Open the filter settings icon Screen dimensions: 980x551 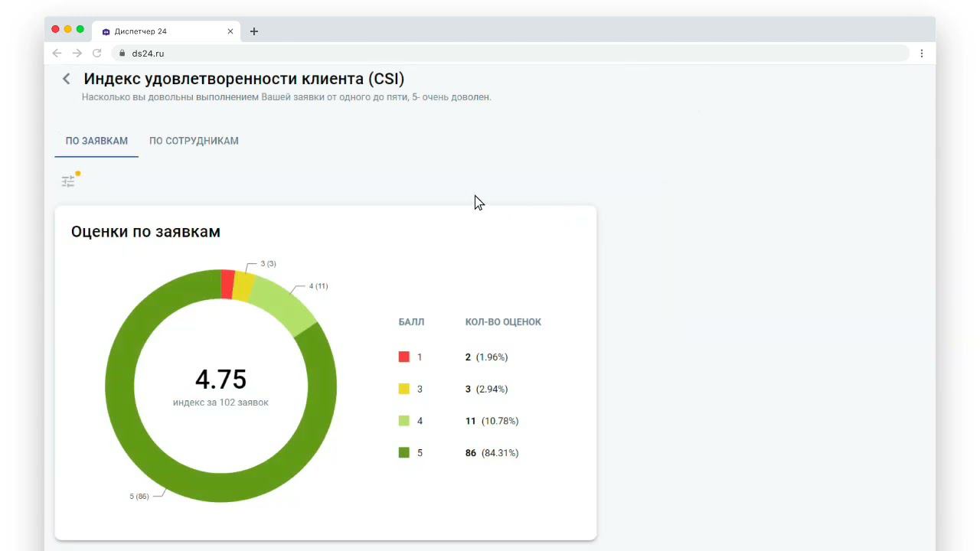69,181
